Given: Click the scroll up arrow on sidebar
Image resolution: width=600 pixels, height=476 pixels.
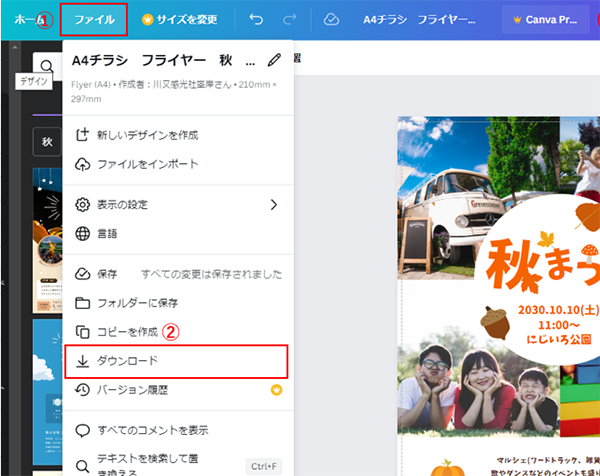Looking at the screenshot, I should point(15,47).
